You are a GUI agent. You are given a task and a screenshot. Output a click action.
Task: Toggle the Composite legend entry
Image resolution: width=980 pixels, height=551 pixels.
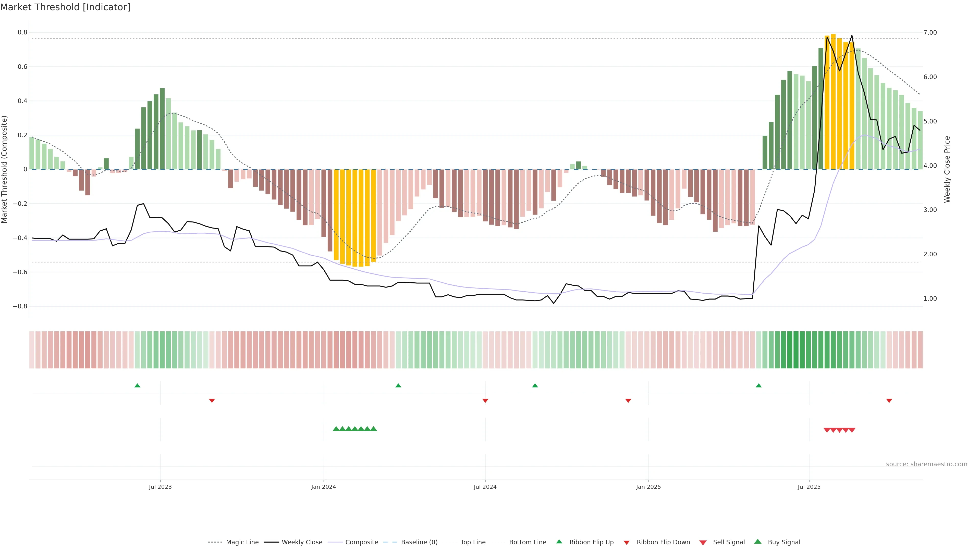(x=361, y=542)
